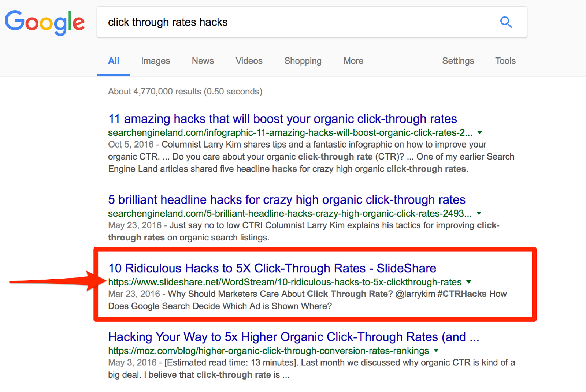The width and height of the screenshot is (586, 392).
Task: Expand dropdown arrow beside moz.com URL
Action: coord(436,351)
